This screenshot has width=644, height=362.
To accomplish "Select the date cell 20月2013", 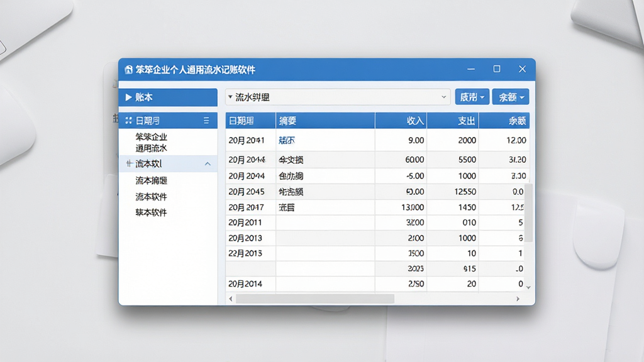I will tap(250, 238).
